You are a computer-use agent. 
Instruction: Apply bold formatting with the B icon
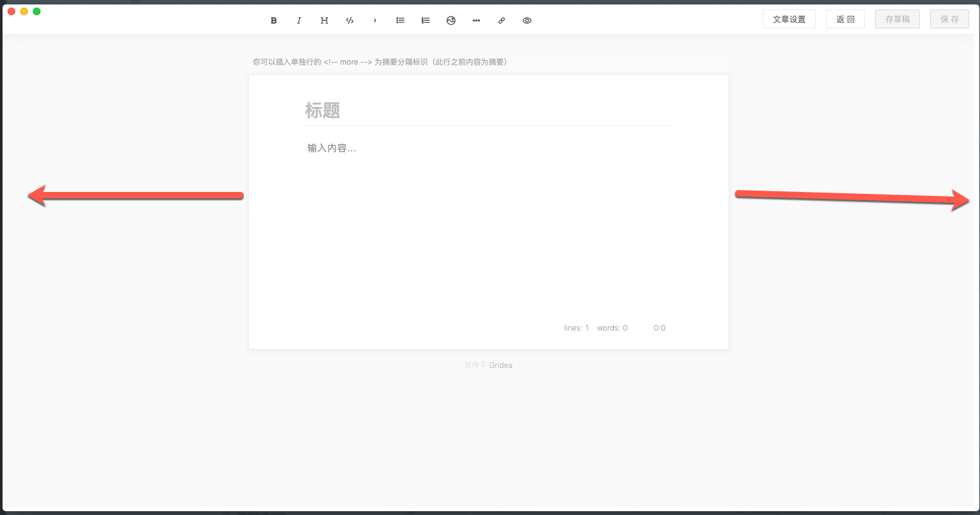coord(273,20)
